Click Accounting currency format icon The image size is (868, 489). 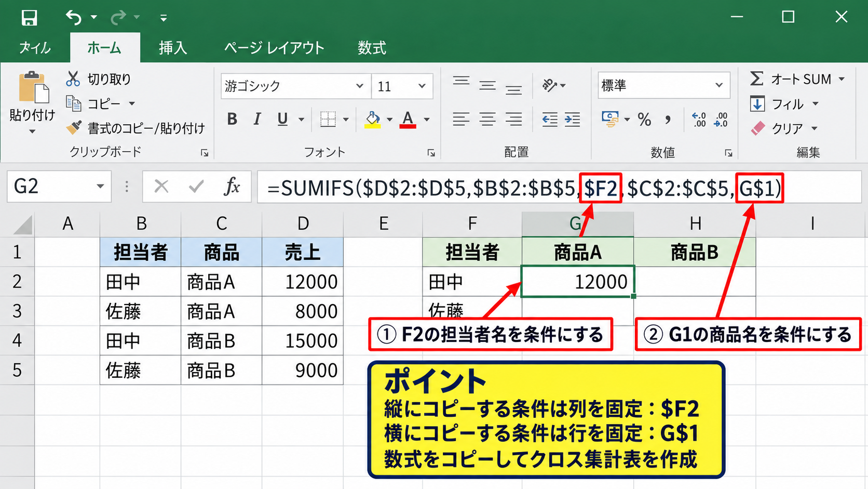610,120
